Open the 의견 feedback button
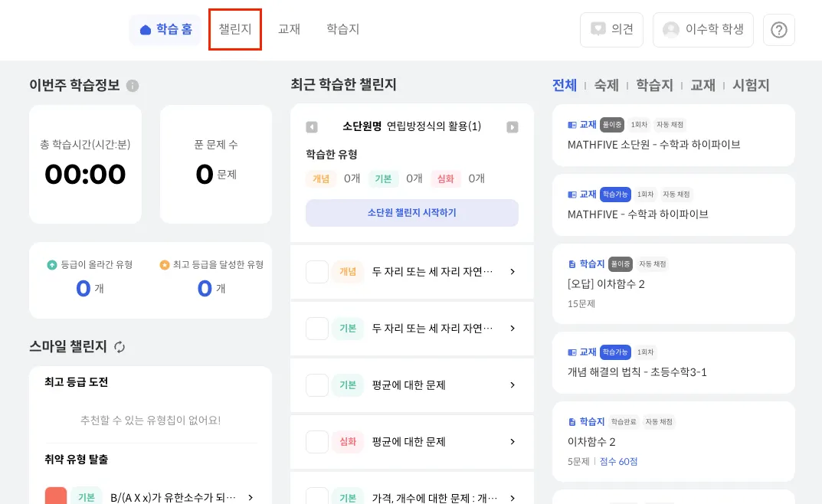Screen dimensions: 822x504 tap(611, 30)
